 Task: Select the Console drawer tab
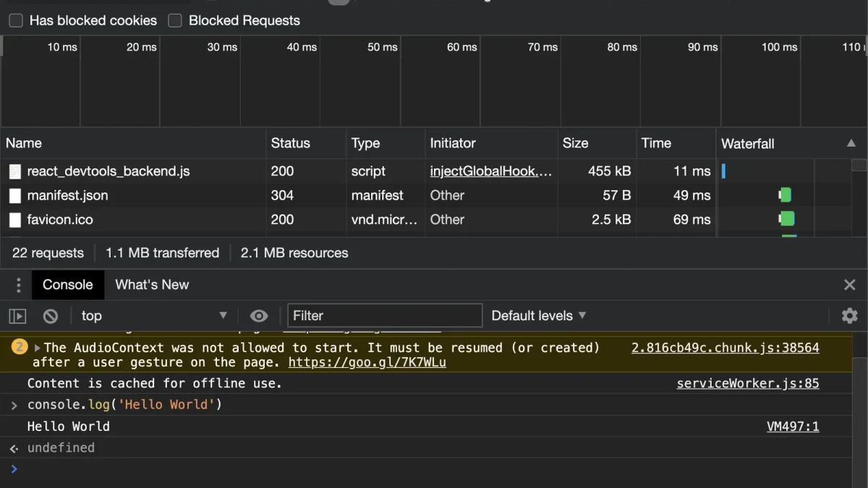[68, 285]
